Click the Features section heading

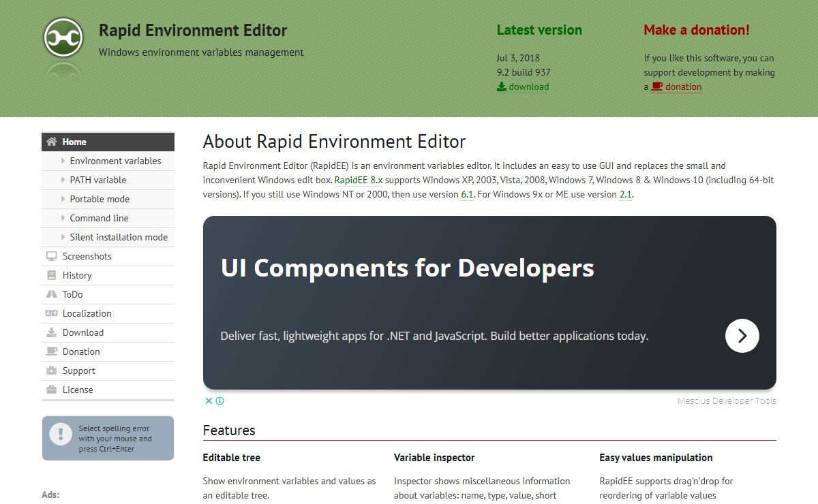click(229, 430)
